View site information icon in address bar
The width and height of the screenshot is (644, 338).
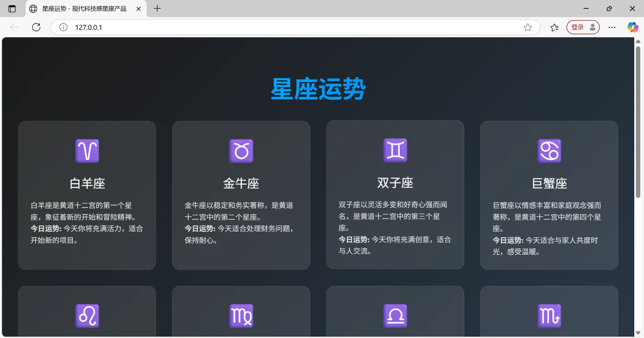(63, 27)
